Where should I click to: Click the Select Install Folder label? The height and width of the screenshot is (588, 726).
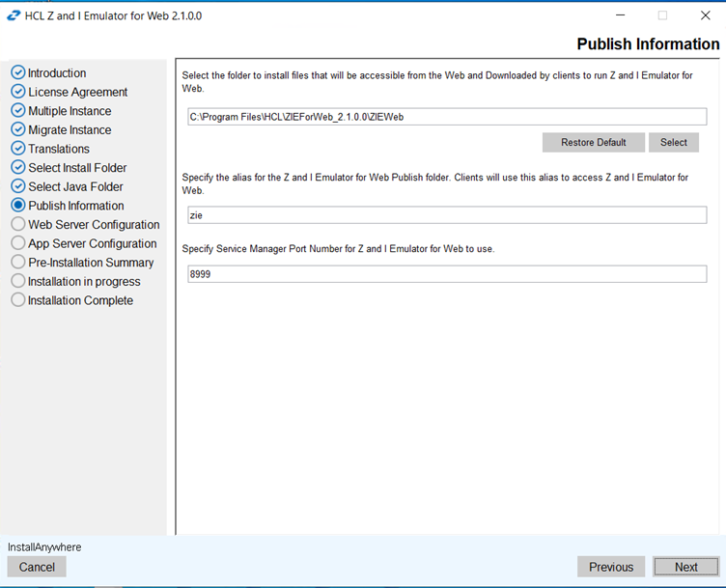pos(77,168)
